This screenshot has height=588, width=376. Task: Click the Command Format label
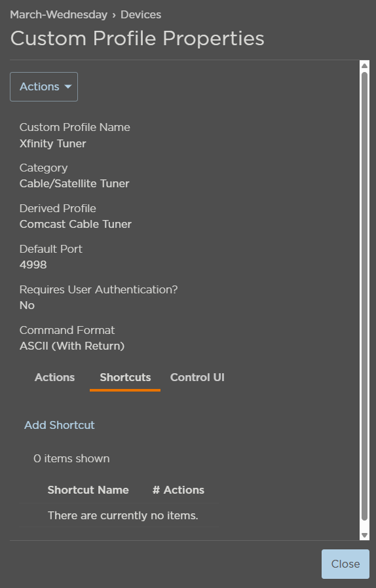[67, 330]
